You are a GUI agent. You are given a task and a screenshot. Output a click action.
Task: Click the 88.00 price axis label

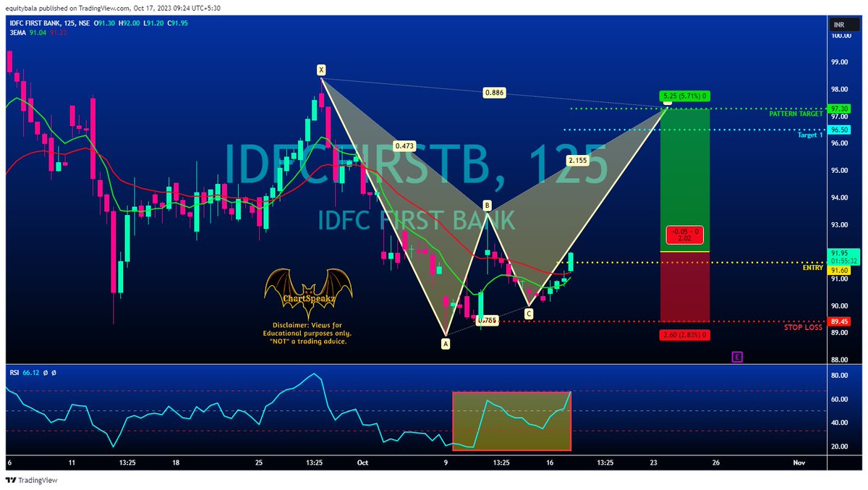coord(839,360)
